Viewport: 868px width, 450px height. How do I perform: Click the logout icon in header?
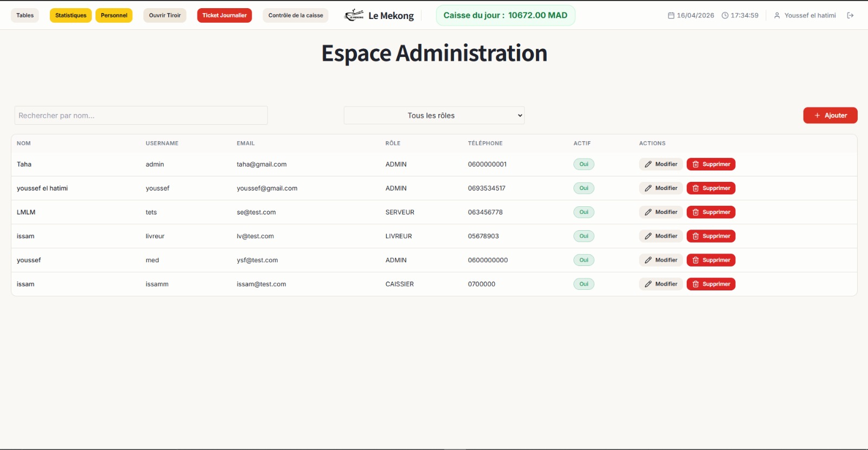(x=850, y=15)
